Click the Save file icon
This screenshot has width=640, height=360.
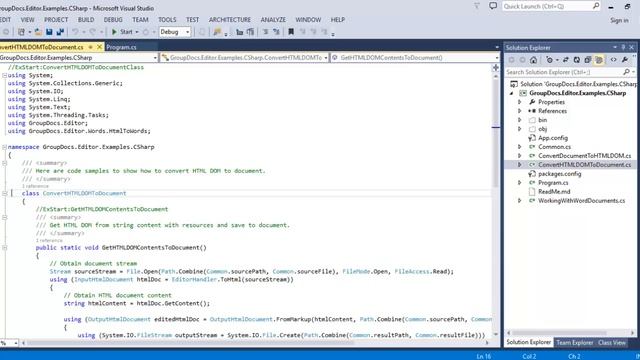tap(49, 32)
